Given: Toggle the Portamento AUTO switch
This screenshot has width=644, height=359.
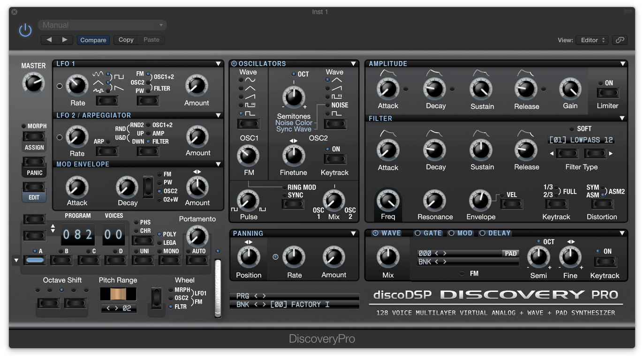Looking at the screenshot, I should 197,261.
